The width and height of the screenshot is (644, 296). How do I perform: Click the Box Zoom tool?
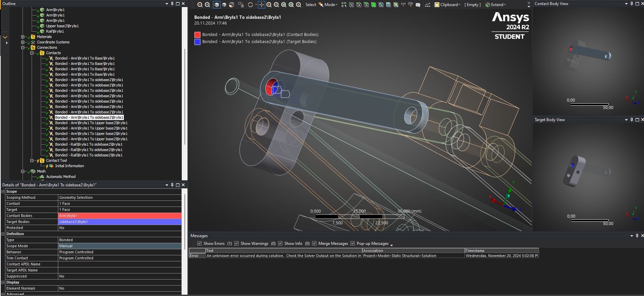[276, 5]
